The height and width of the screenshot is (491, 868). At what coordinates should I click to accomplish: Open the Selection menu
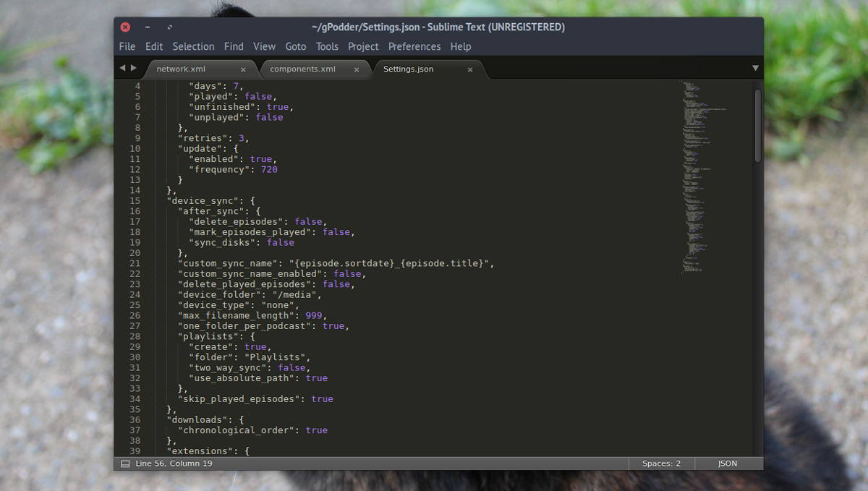193,46
